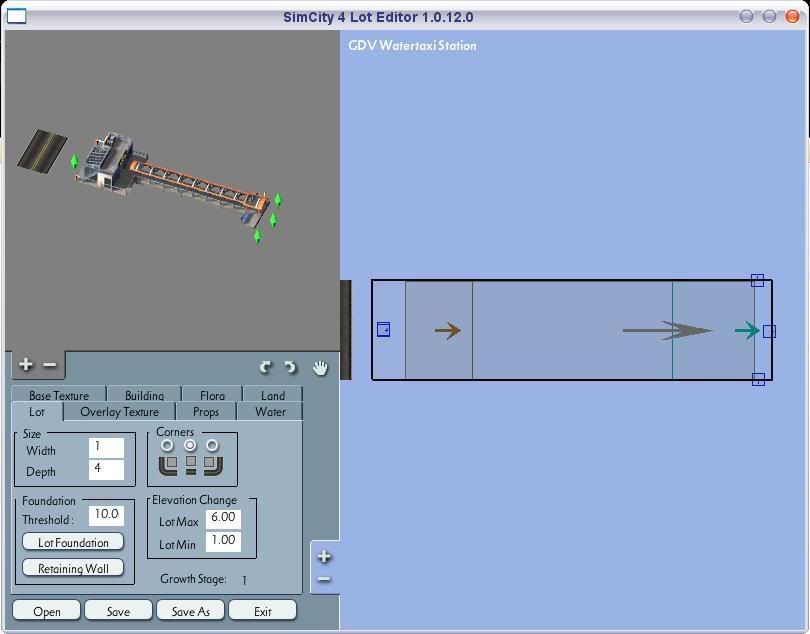Click 'GDV Watertaxi Station' title text
The image size is (810, 634).
coord(412,45)
